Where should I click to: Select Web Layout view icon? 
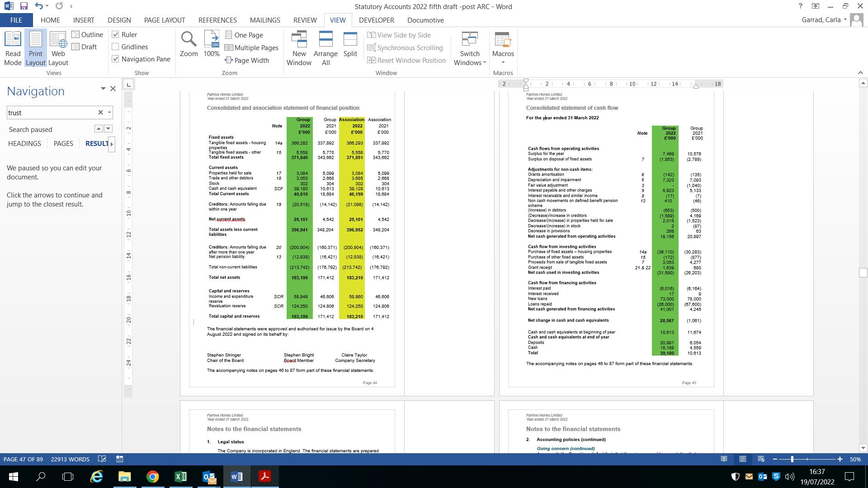click(x=58, y=48)
